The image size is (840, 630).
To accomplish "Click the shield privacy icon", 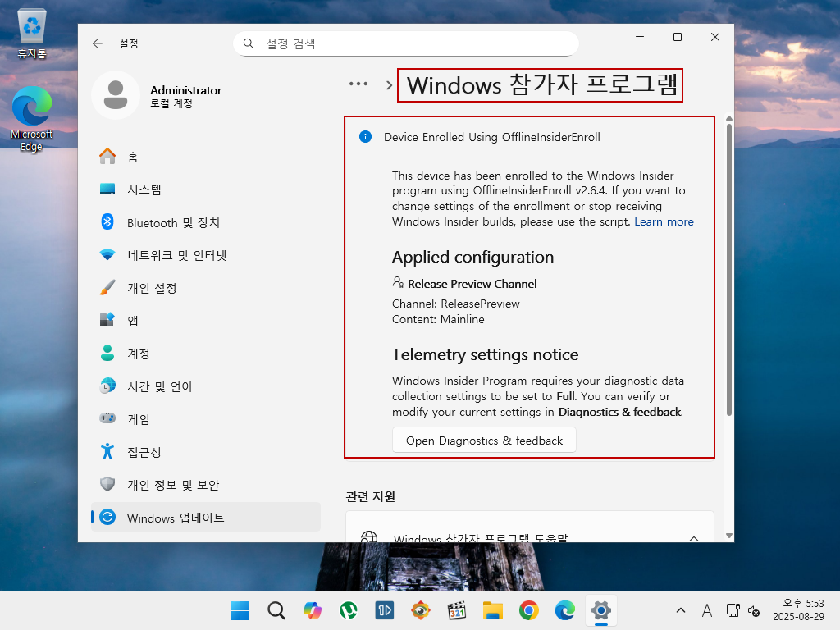I will tap(107, 484).
